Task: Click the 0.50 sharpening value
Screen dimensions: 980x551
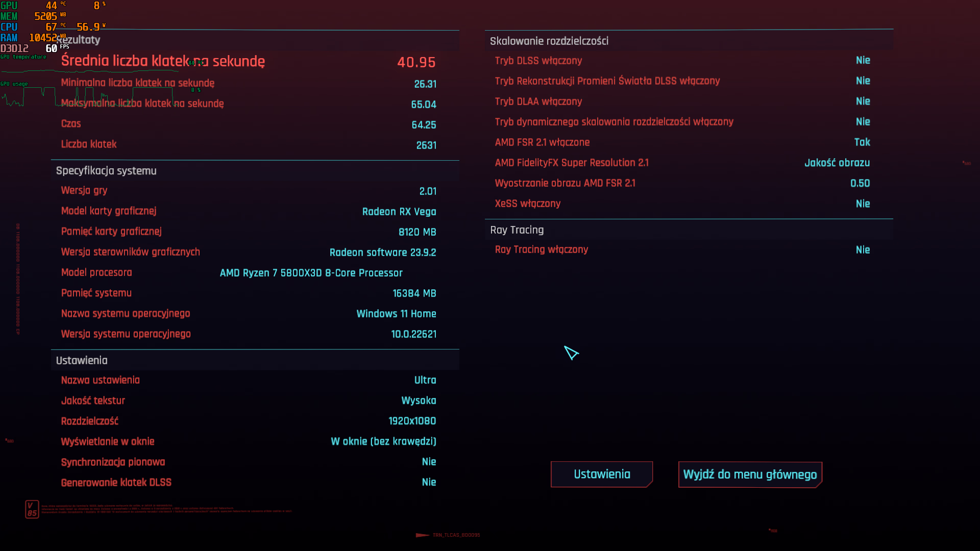Action: [860, 183]
